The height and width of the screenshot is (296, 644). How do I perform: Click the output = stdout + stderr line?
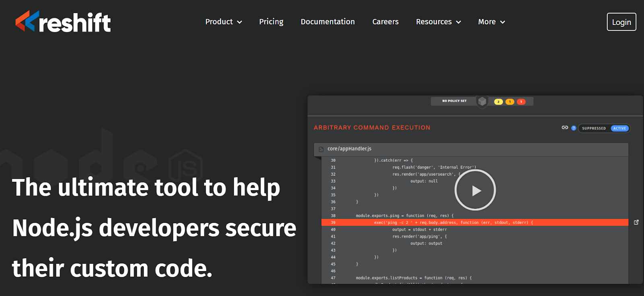point(419,230)
